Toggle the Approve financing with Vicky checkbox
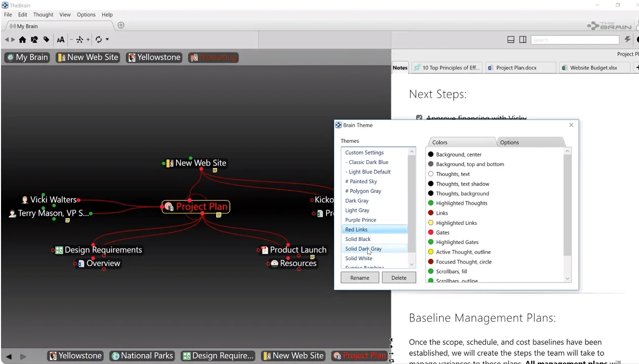The height and width of the screenshot is (364, 639). tap(419, 118)
